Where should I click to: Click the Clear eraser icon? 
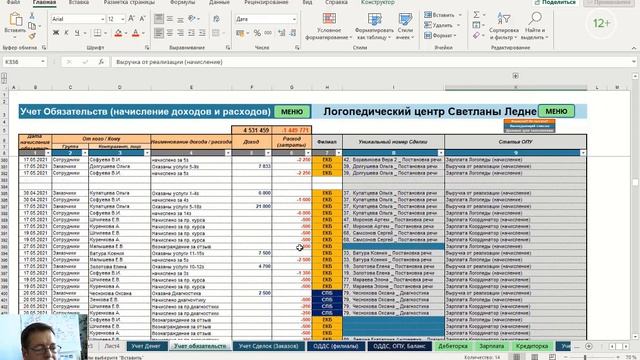476,36
